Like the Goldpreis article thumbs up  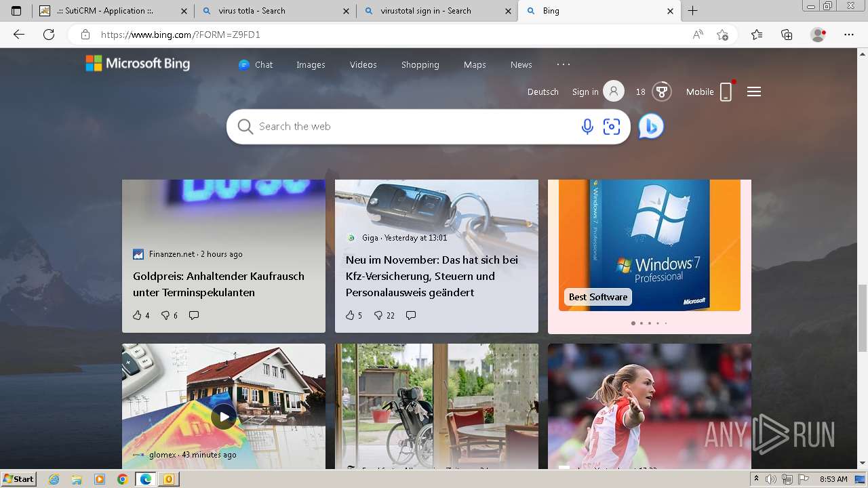137,315
